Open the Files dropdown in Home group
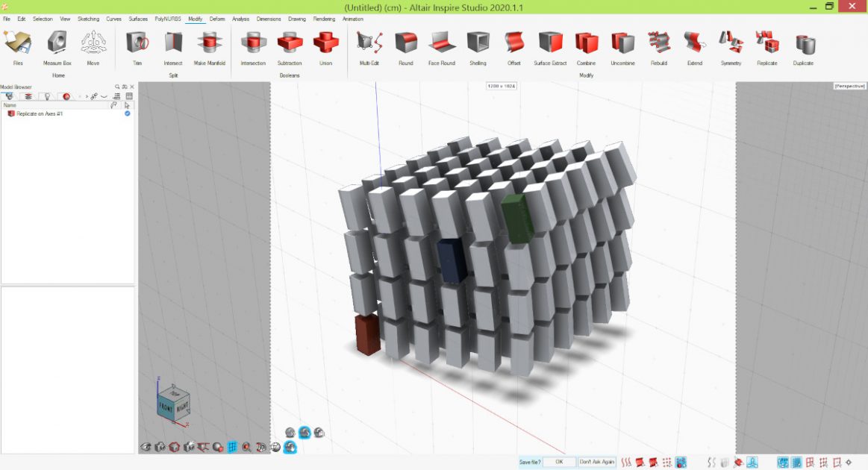The image size is (868, 470). tap(18, 46)
